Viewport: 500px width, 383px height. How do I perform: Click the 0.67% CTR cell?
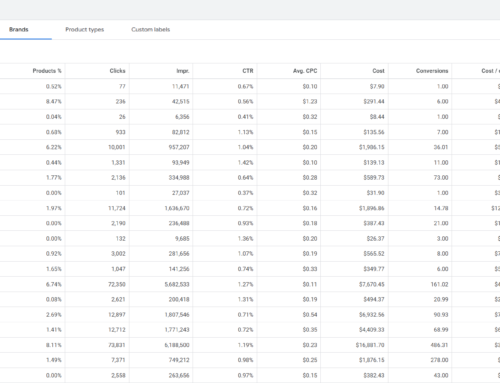pos(245,86)
